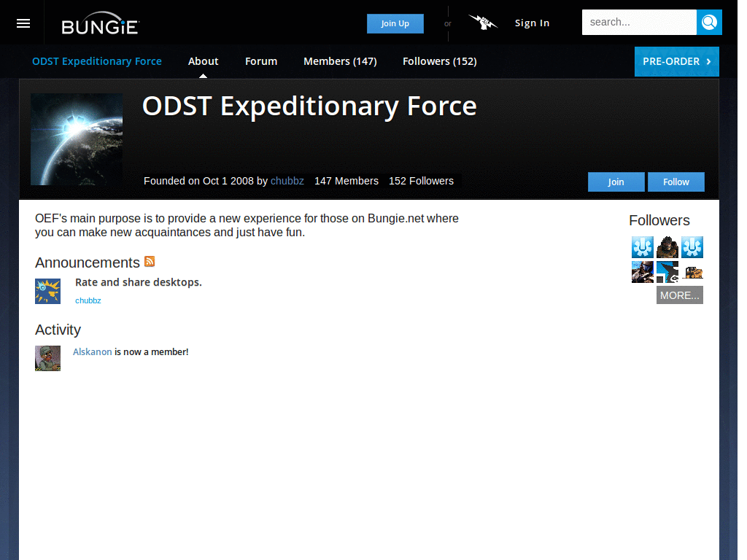Open the first blue-emblem follower avatar
This screenshot has height=560, width=747.
[x=643, y=247]
